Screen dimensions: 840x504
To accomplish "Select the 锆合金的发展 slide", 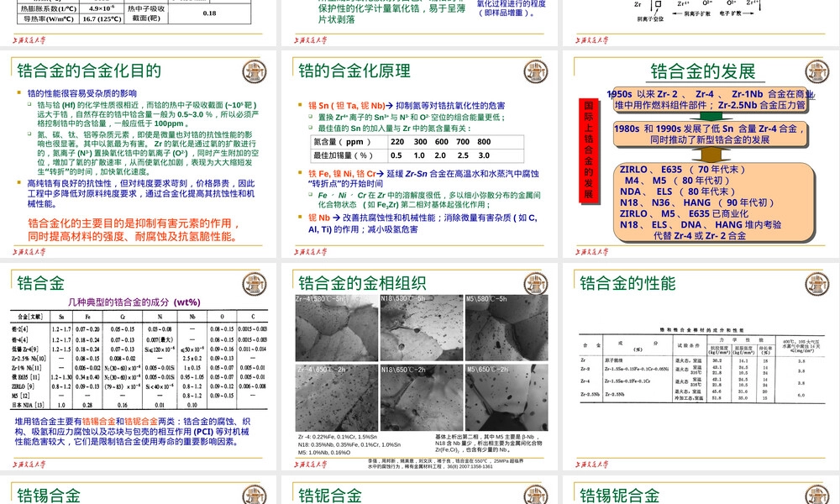I will pos(701,155).
